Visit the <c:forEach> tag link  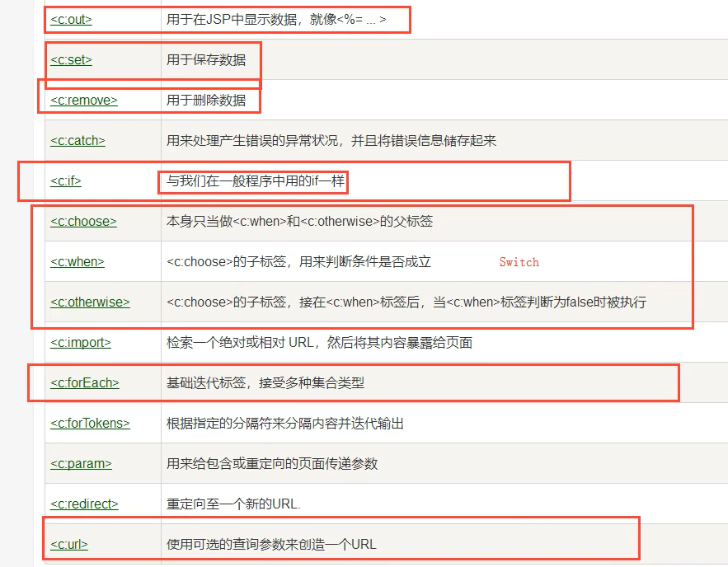[x=85, y=382]
